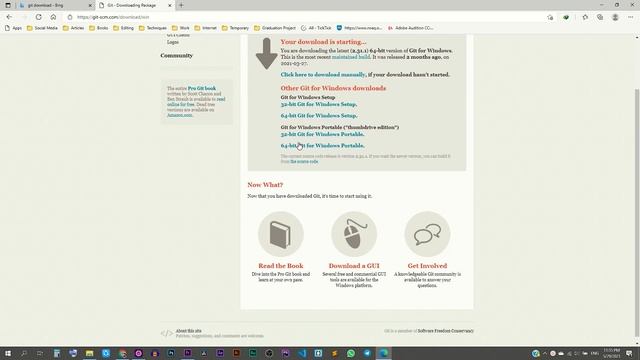Close the 'Git - Downloading Package' tab
Image resolution: width=640 pixels, height=360 pixels.
click(x=170, y=6)
